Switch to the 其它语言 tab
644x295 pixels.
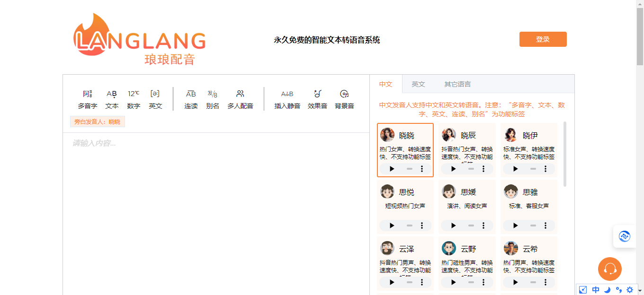457,84
